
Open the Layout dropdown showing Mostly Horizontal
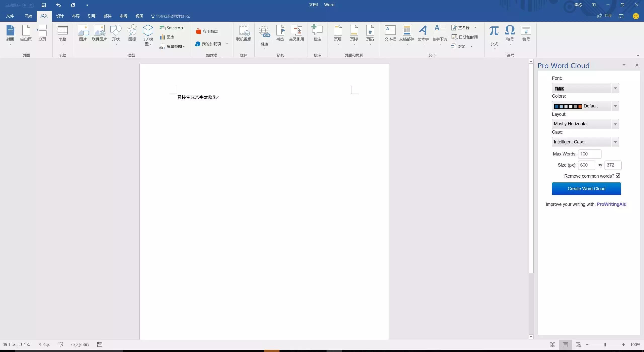615,124
